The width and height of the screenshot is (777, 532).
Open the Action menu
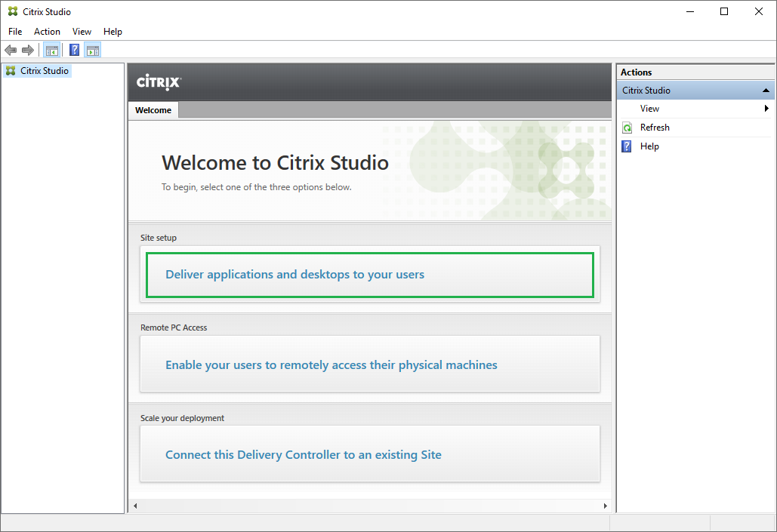tap(47, 31)
